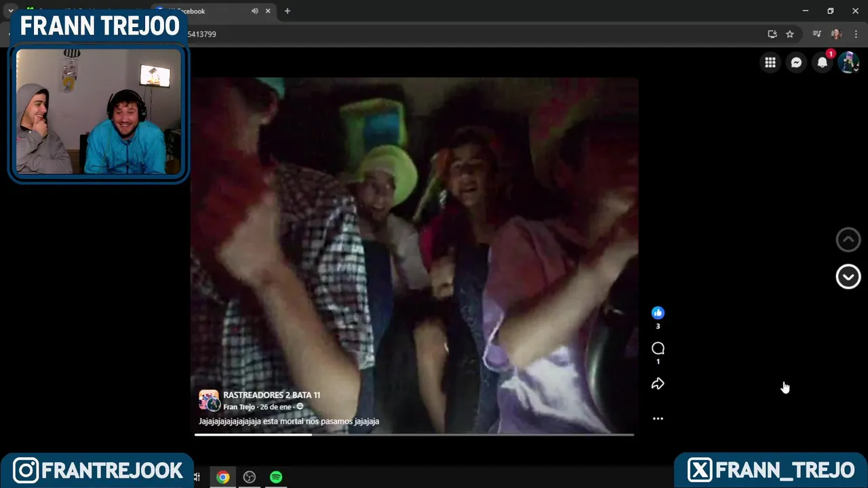
Task: Go to next video arrow
Action: [x=848, y=277]
